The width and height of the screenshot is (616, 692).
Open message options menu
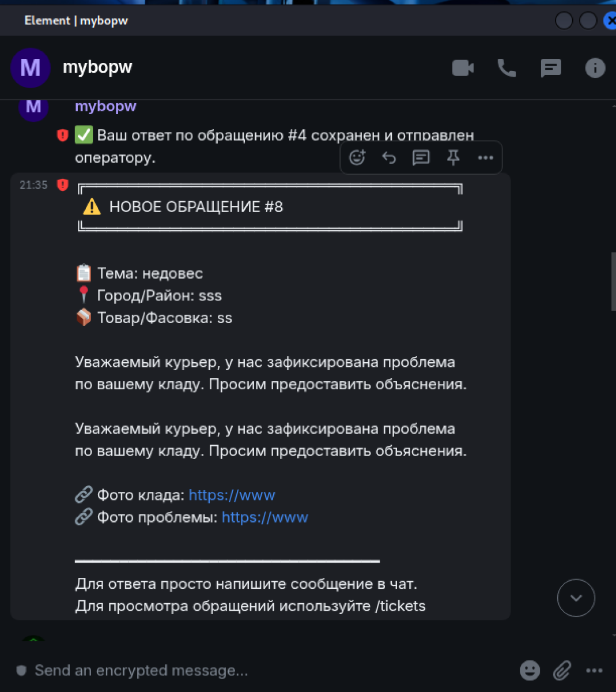tap(485, 157)
